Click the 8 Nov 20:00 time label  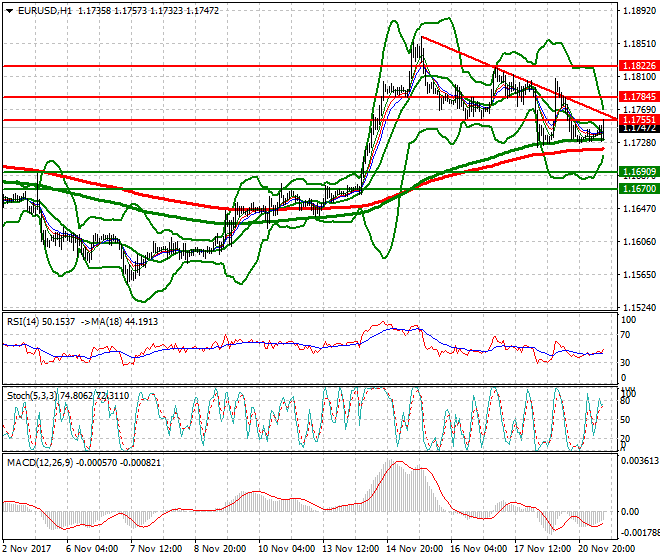220,549
